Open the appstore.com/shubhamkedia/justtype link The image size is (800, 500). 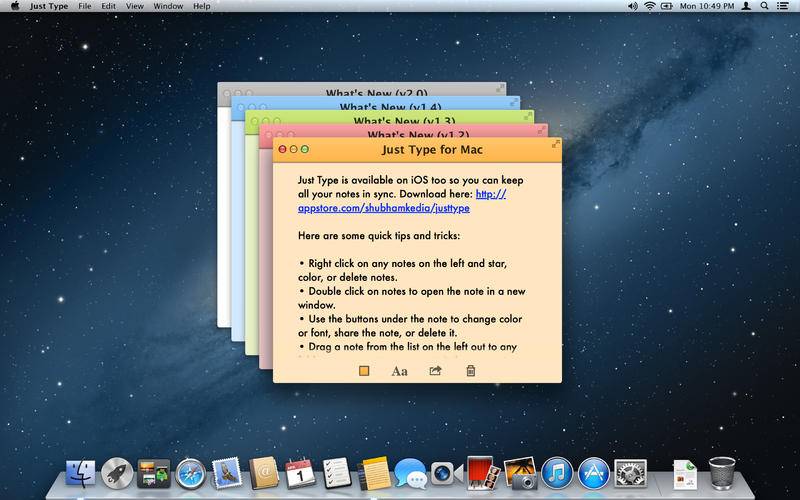[384, 208]
